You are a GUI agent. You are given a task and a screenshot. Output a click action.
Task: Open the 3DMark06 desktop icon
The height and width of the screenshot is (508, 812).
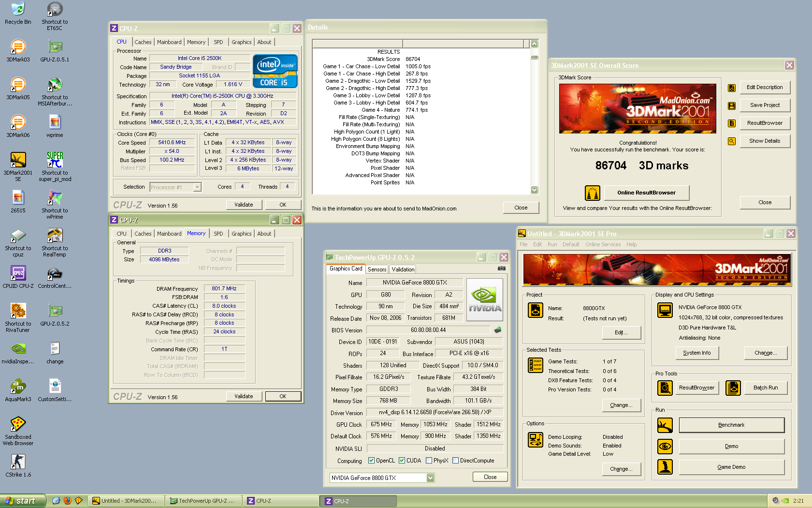[18, 126]
